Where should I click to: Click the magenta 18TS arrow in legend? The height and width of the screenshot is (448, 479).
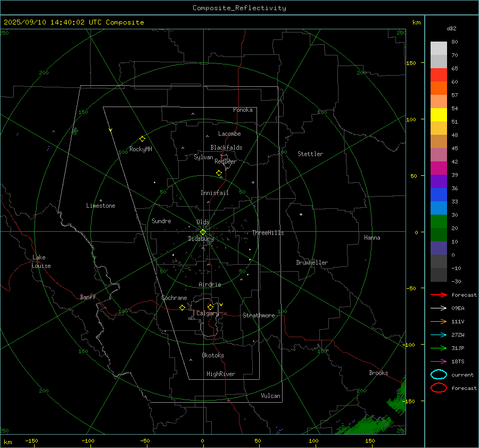[x=439, y=362]
